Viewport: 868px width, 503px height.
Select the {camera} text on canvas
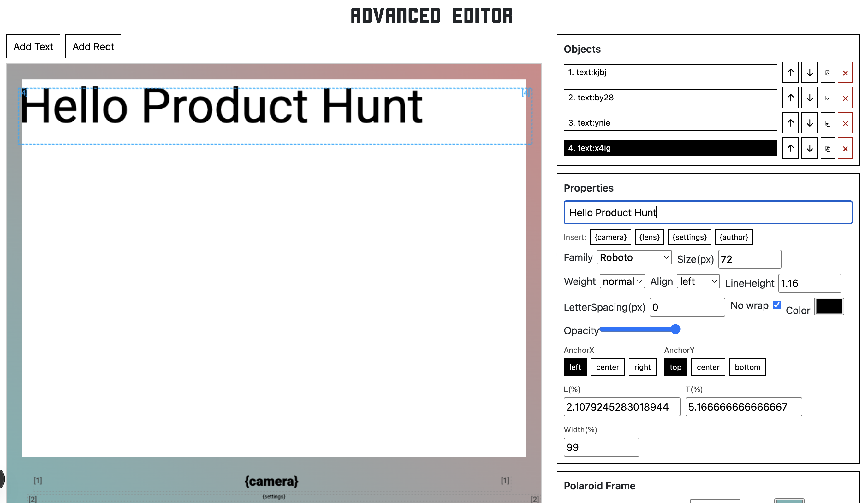pos(271,481)
